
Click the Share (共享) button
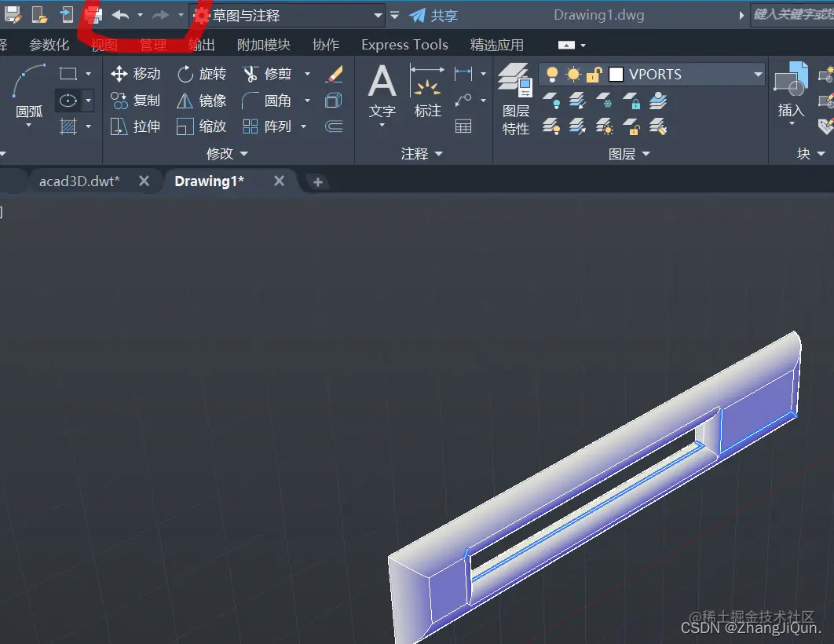point(433,16)
